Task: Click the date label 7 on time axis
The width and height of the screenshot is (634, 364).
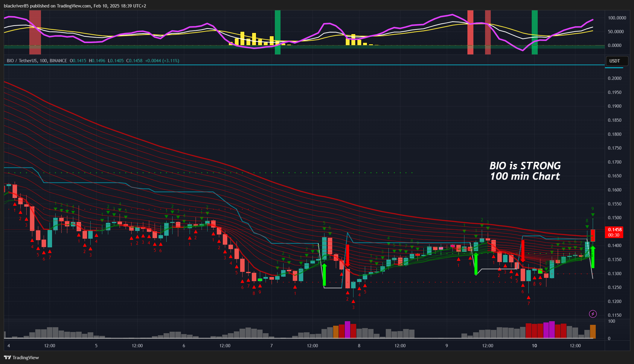Action: tap(272, 346)
